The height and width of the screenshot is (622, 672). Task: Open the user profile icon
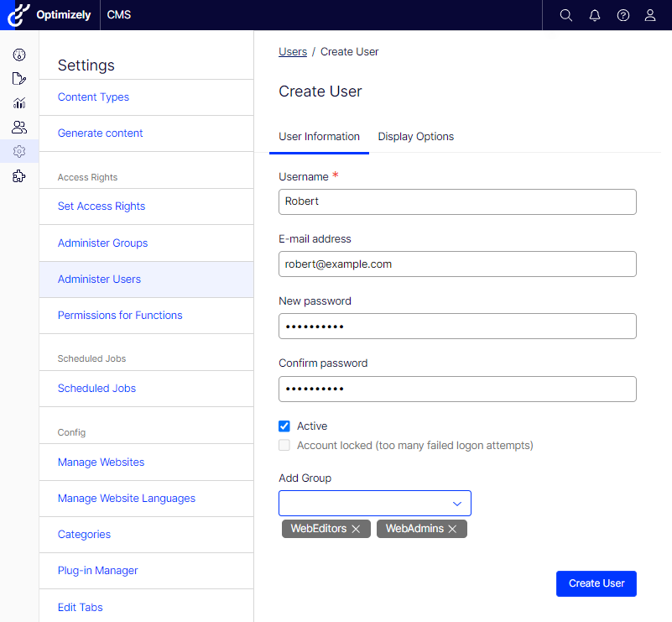click(x=650, y=15)
